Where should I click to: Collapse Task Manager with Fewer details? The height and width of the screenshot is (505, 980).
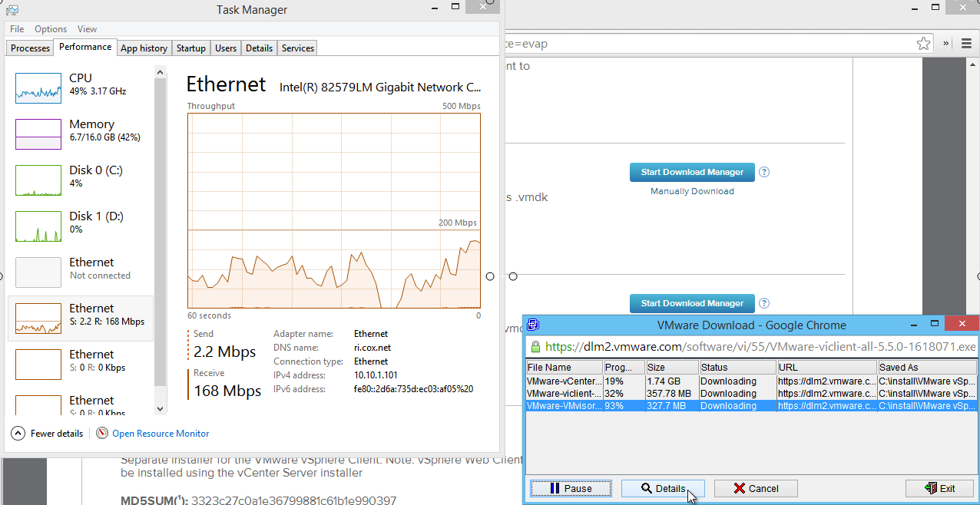(48, 434)
